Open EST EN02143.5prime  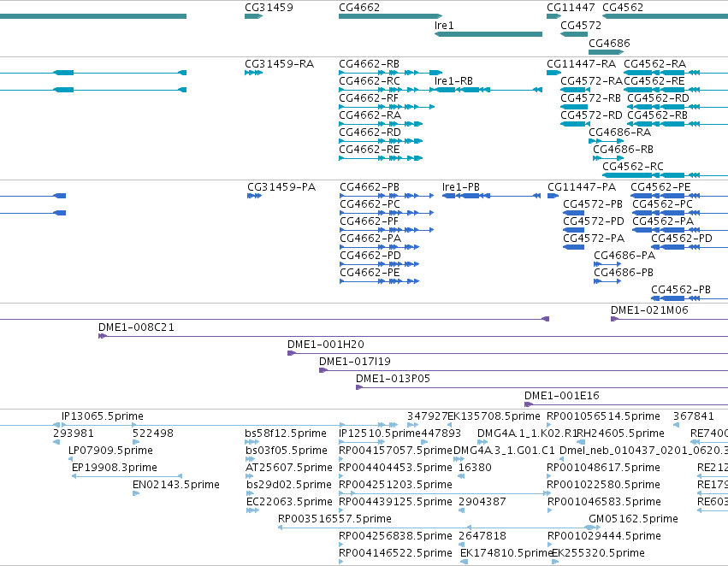pos(176,485)
